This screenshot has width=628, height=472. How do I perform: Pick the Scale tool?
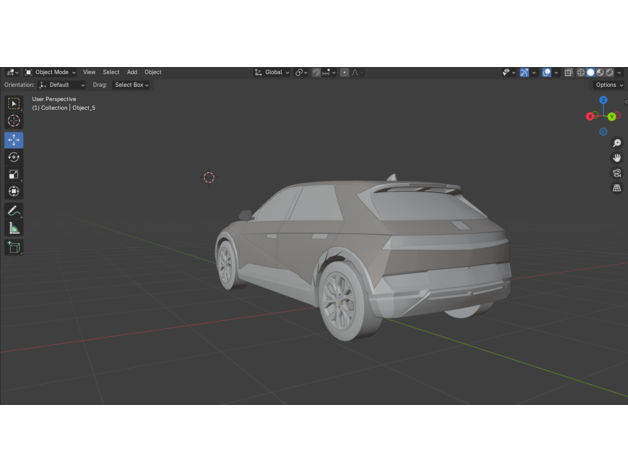[14, 174]
